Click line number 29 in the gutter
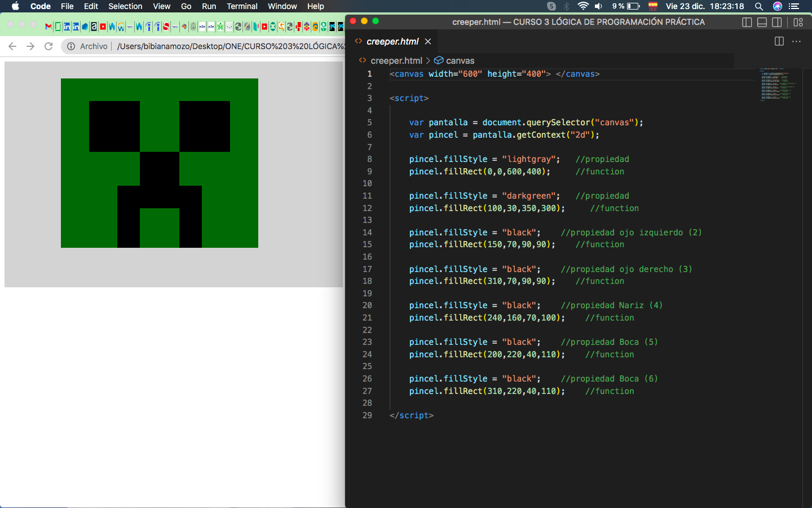The image size is (812, 508). (367, 415)
